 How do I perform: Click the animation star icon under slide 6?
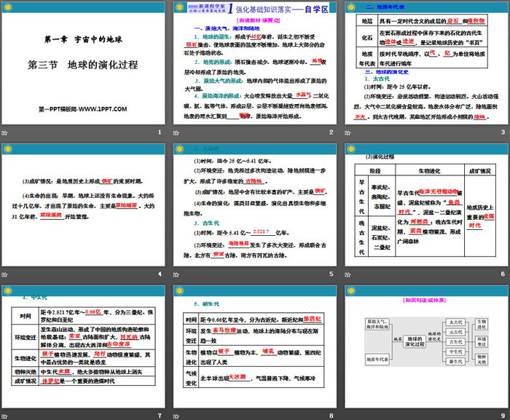click(348, 274)
